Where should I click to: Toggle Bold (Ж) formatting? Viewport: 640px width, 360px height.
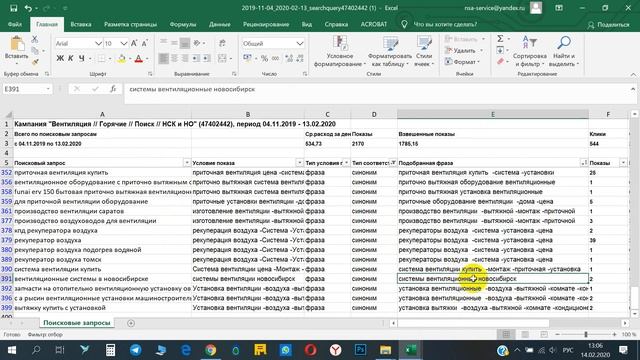click(x=60, y=59)
